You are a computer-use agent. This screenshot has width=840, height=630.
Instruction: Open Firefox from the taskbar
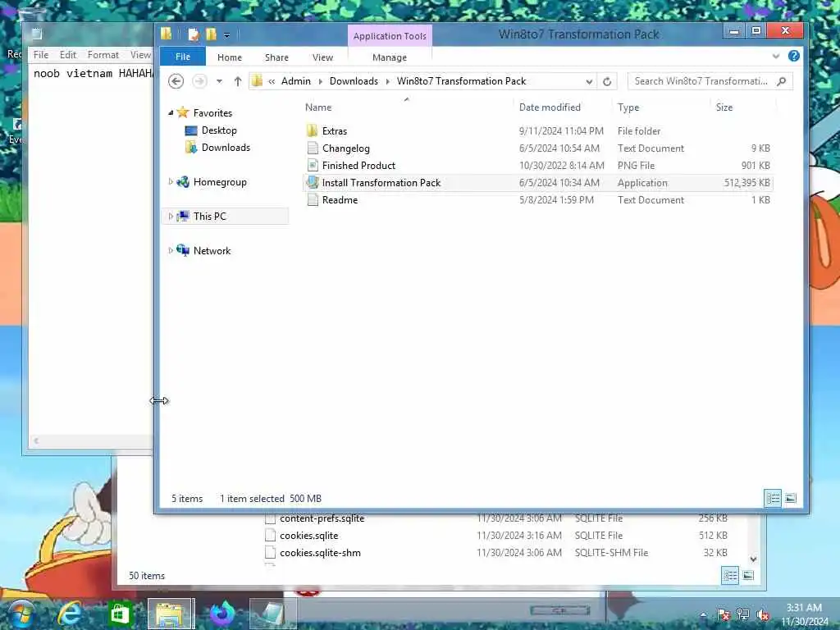pyautogui.click(x=221, y=614)
